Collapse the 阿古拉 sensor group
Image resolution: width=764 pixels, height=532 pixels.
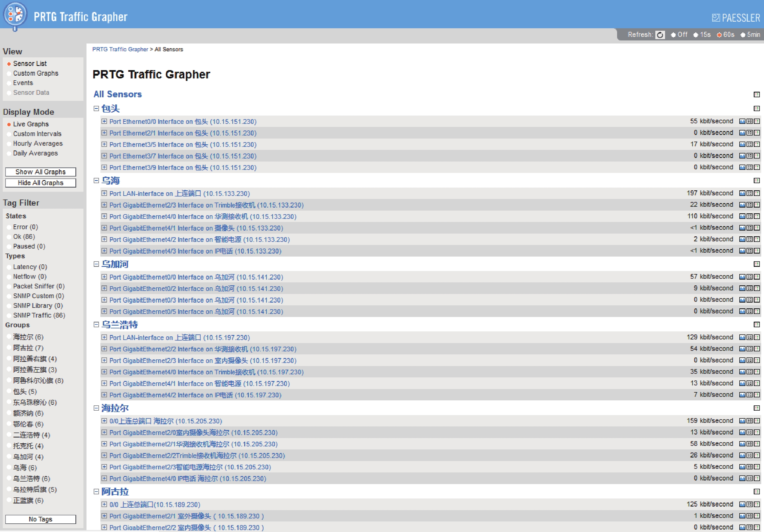[x=96, y=492]
